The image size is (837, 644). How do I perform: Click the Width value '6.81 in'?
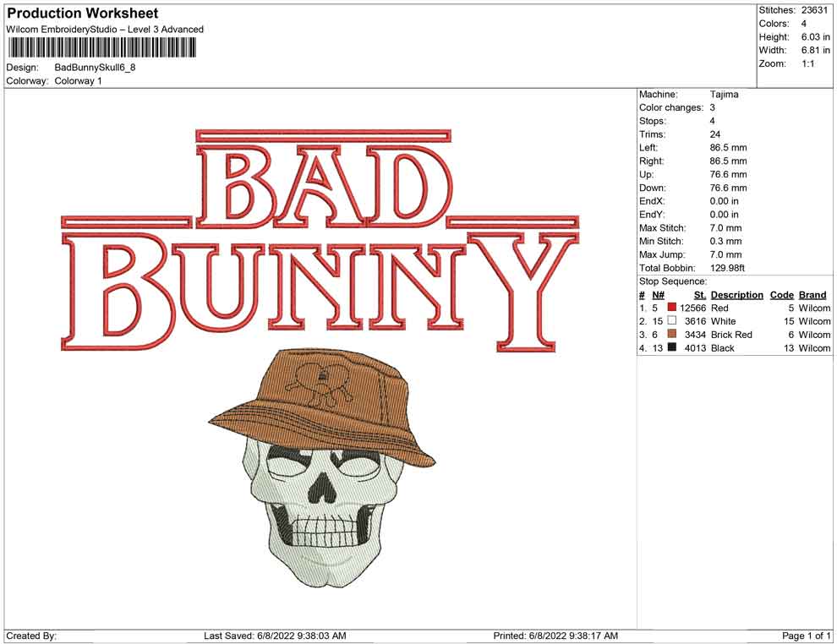pos(816,50)
